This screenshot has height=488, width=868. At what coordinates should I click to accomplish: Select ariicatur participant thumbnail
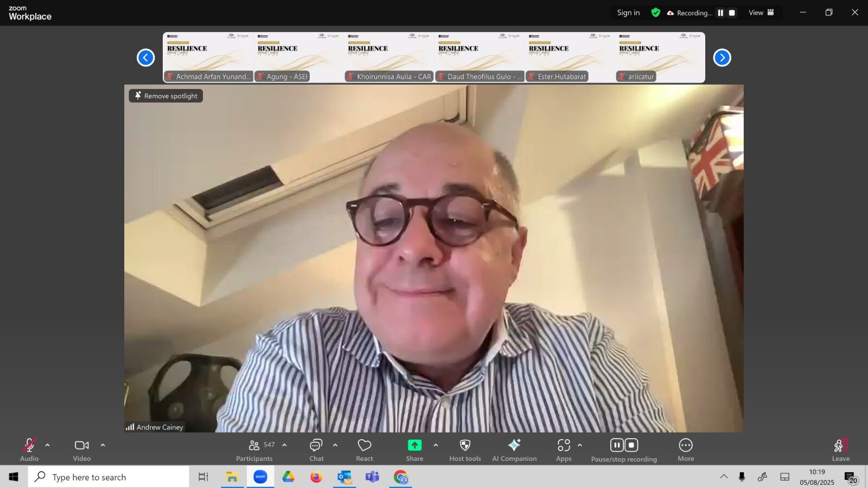[x=660, y=57]
